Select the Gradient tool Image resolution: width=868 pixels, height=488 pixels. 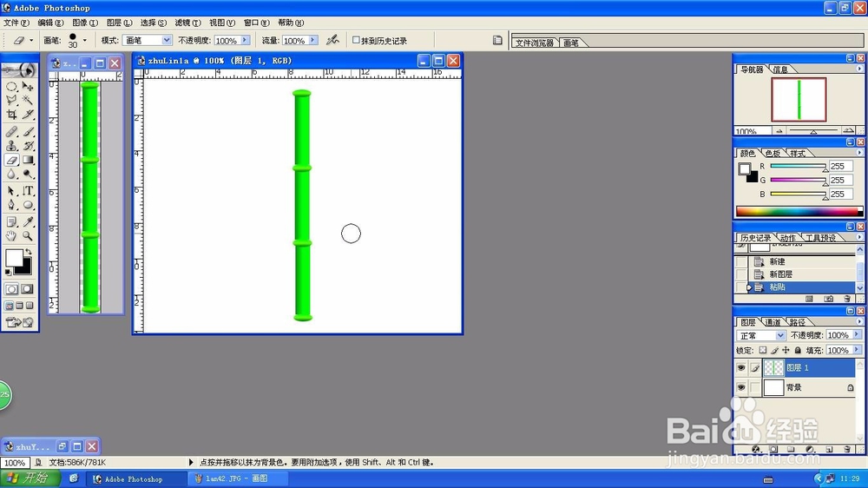pos(28,160)
